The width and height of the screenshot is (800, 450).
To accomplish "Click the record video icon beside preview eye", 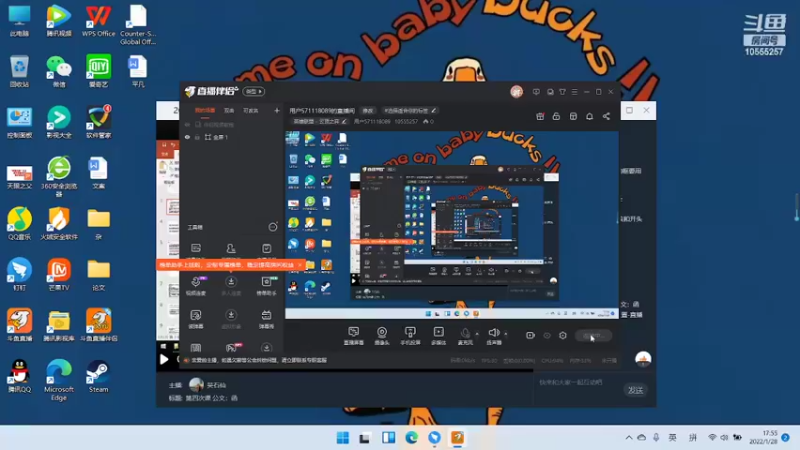I will (x=530, y=335).
